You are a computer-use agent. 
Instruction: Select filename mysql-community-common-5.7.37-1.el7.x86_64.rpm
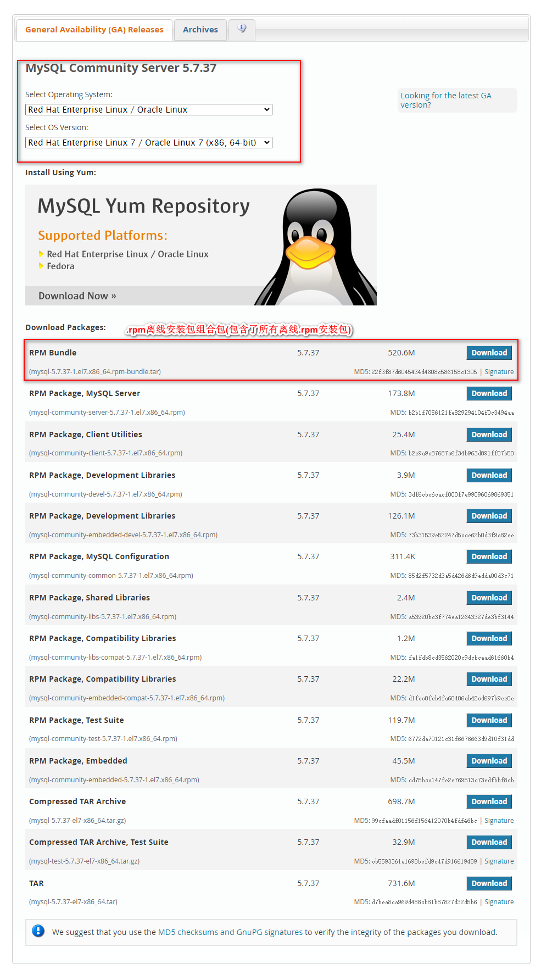(111, 576)
